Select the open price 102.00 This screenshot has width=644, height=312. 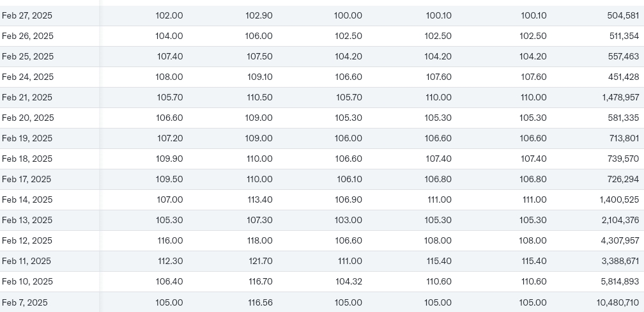click(169, 15)
